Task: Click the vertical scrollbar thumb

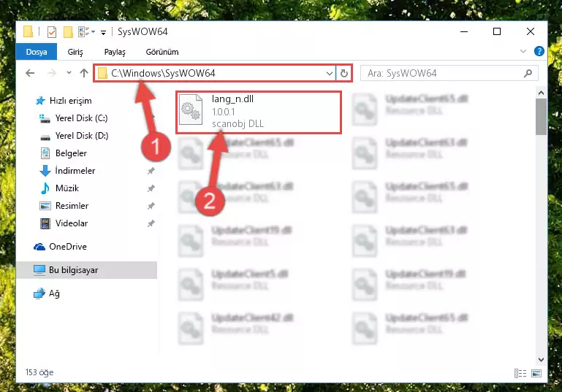Action: [541, 117]
